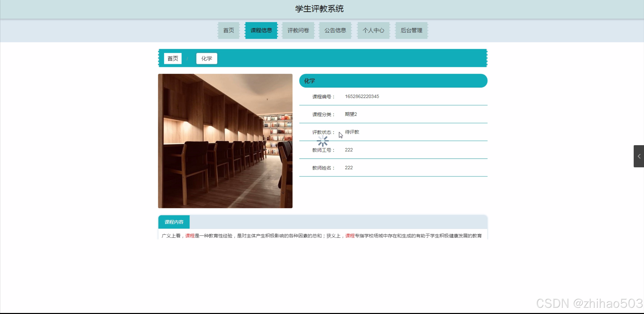The height and width of the screenshot is (314, 644).
Task: Click the first red 课程 highlighted word
Action: pyautogui.click(x=190, y=236)
